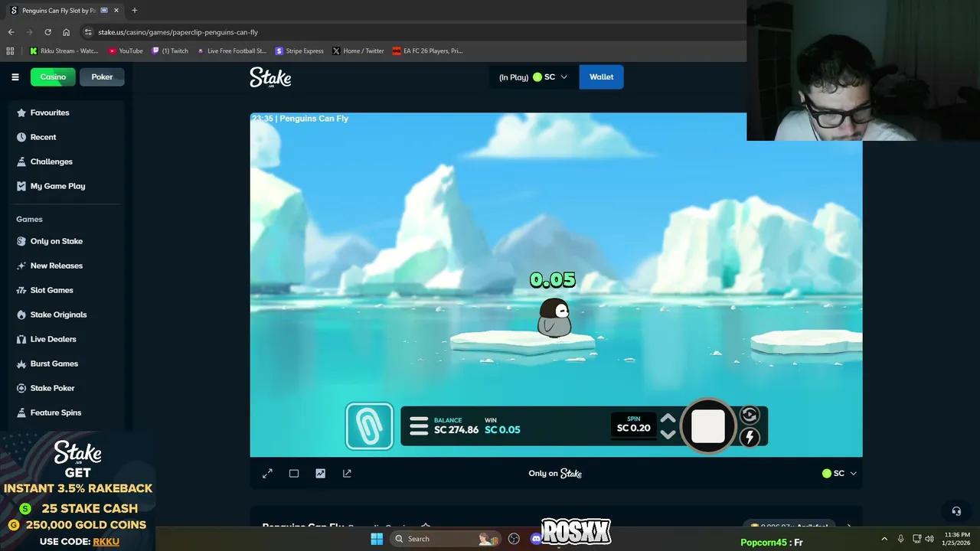Enable turbo mode with the lightning icon
The width and height of the screenshot is (980, 551).
[x=749, y=437]
